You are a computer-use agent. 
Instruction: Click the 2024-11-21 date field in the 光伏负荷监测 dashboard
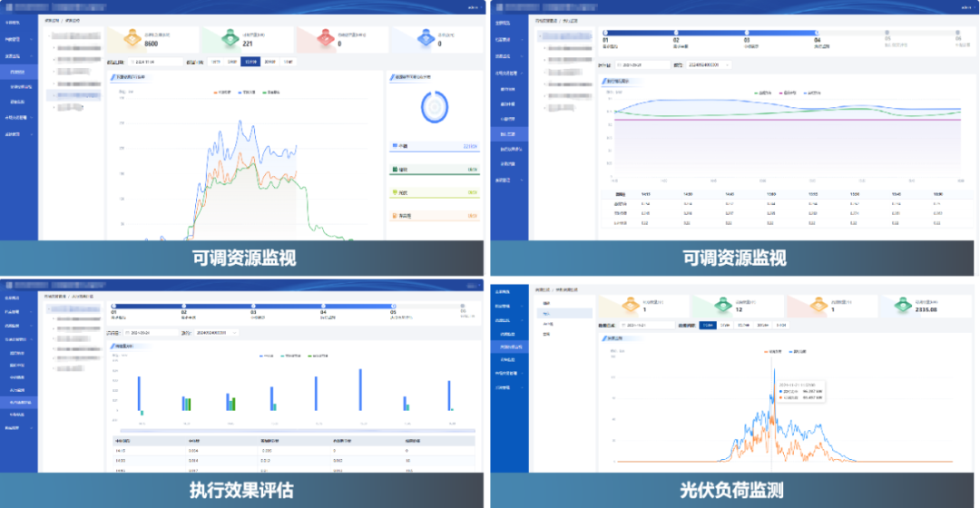[646, 326]
